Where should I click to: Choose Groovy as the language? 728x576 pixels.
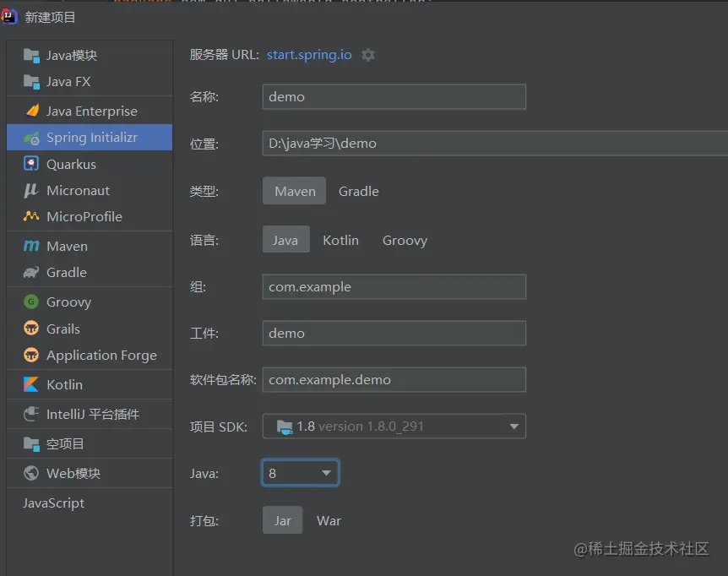[x=405, y=241]
